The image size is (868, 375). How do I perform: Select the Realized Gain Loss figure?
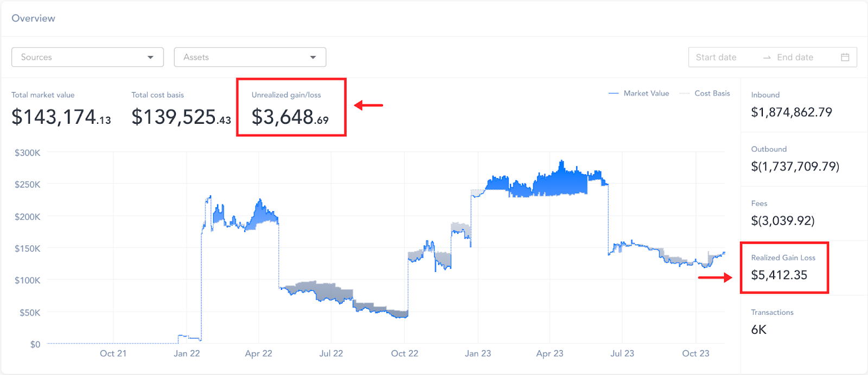(779, 275)
